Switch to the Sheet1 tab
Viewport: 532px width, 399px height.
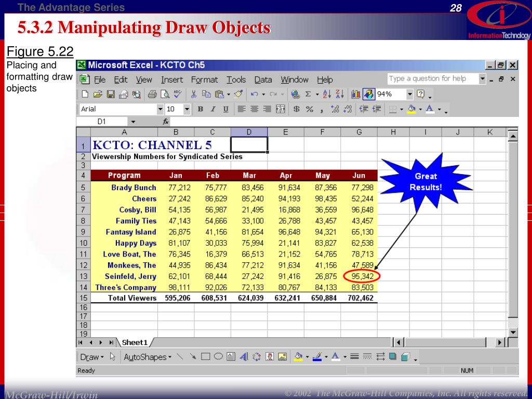point(135,342)
